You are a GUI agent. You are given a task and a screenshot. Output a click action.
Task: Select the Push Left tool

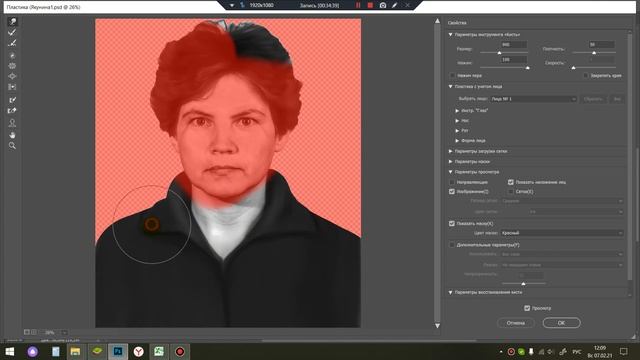click(12, 87)
